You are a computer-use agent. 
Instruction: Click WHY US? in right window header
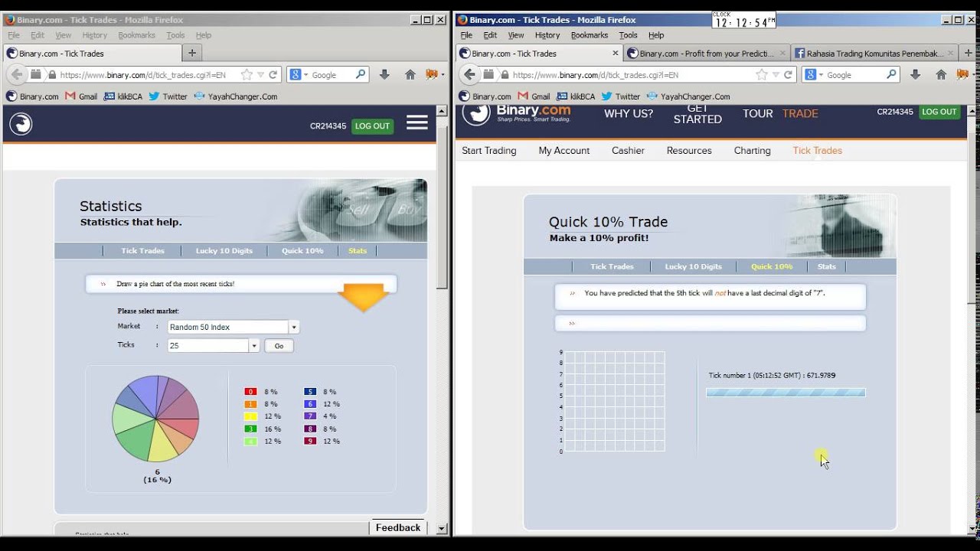[629, 113]
